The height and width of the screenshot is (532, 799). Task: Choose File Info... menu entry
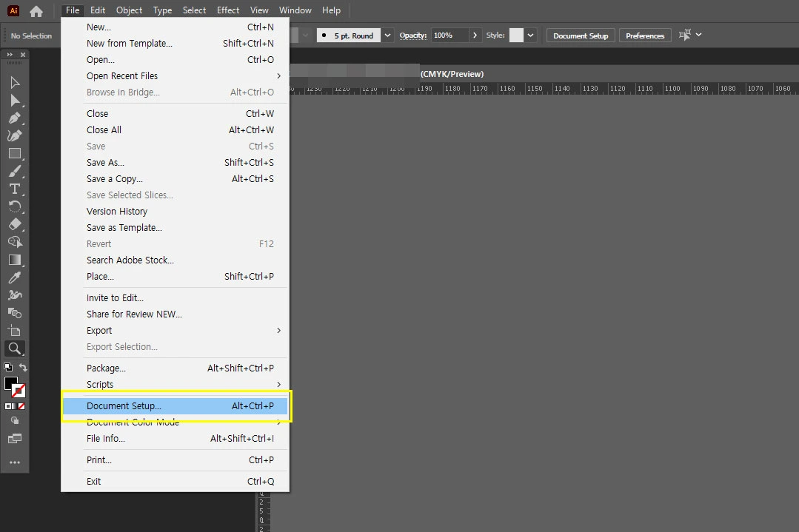(175, 438)
